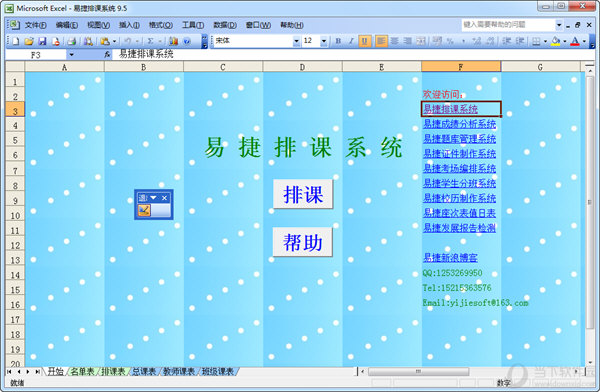Viewport: 600px width, 392px height.
Task: Align cell text to the right
Action: (408, 41)
